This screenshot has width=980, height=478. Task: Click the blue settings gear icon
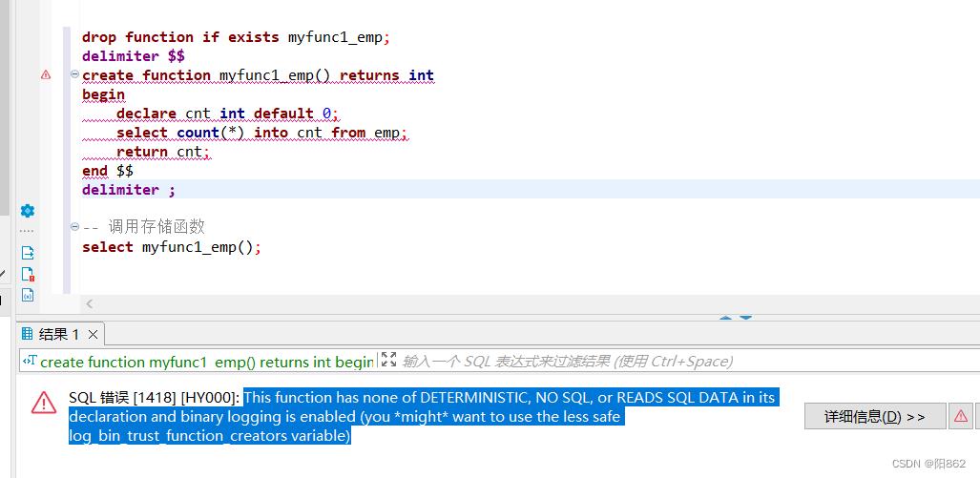click(x=27, y=211)
